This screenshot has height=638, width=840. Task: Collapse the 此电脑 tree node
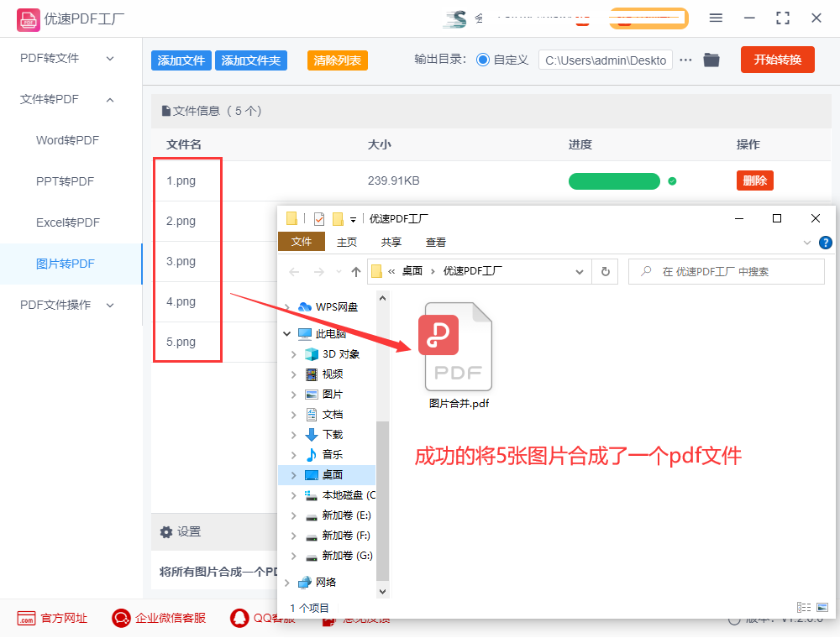coord(287,334)
